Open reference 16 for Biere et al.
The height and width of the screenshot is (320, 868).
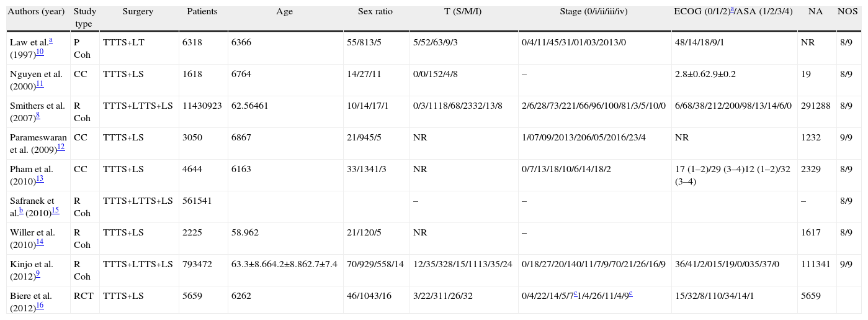click(x=40, y=305)
